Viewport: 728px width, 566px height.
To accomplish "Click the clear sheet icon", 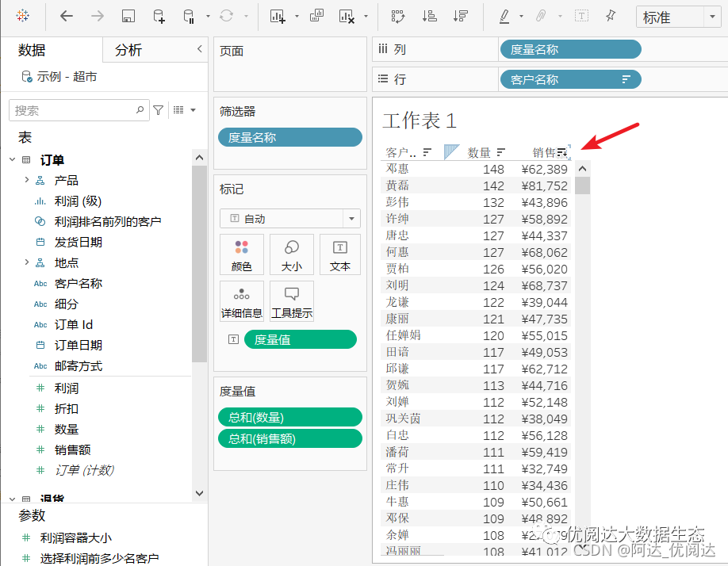I will [x=347, y=16].
